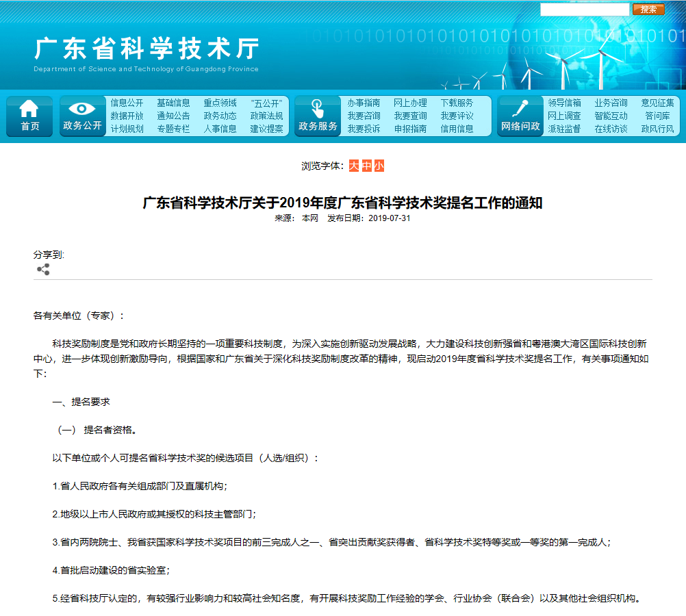This screenshot has width=686, height=616.
Task: Click the 来源: 本网 text
Action: tap(296, 218)
